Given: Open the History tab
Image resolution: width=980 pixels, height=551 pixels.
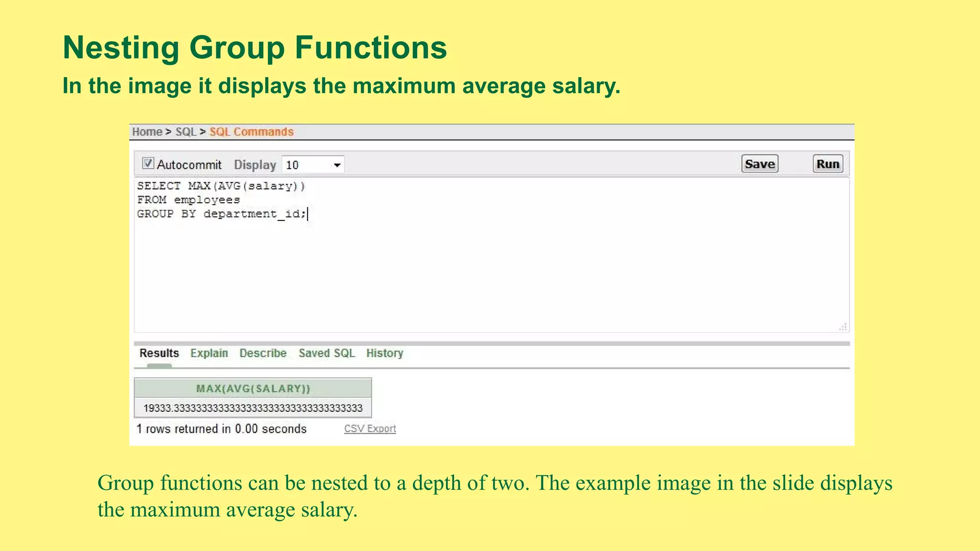Looking at the screenshot, I should pyautogui.click(x=385, y=353).
